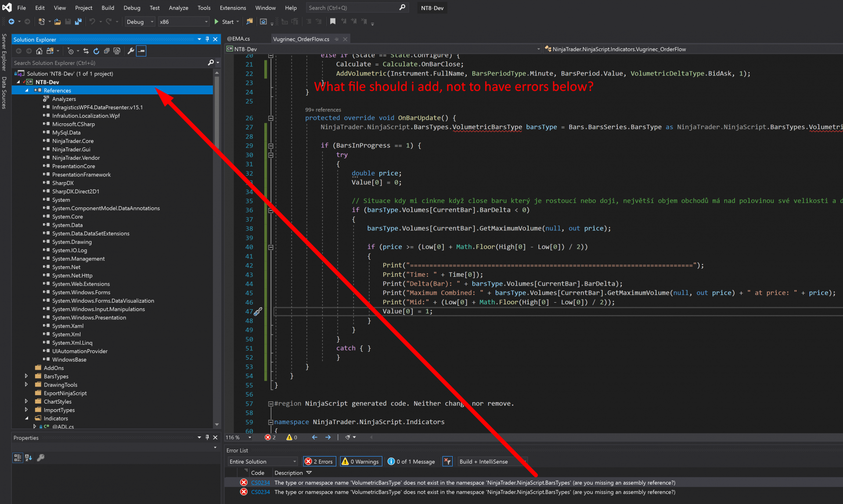Click Navigate Backward arrow below the editor
This screenshot has height=504, width=843.
[314, 437]
